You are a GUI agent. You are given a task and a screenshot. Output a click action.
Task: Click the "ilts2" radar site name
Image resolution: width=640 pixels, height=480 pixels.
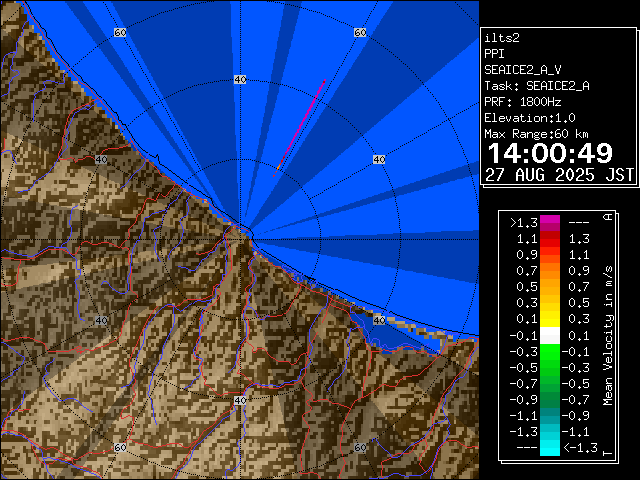click(x=500, y=37)
